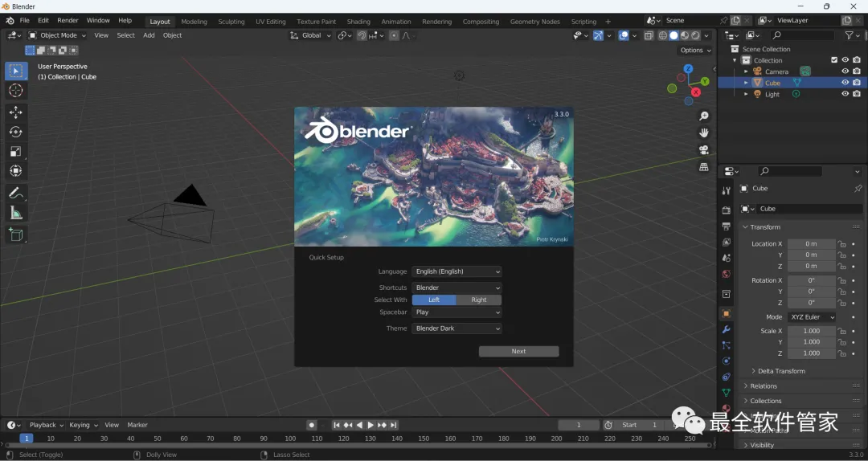Toggle Light visibility eye icon
Image resolution: width=868 pixels, height=461 pixels.
coord(845,94)
